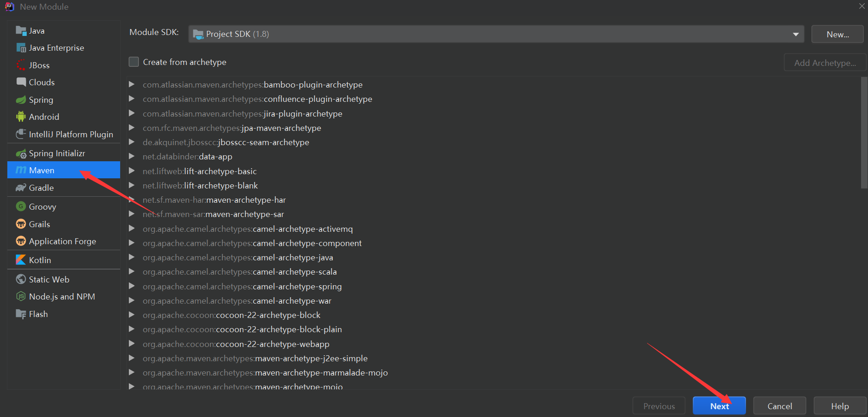The height and width of the screenshot is (417, 868).
Task: Expand the bamboo-plugin-archetype entry
Action: click(132, 84)
